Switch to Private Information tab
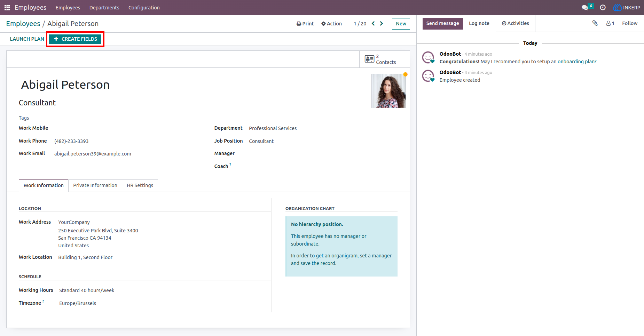This screenshot has height=336, width=644. (x=95, y=185)
